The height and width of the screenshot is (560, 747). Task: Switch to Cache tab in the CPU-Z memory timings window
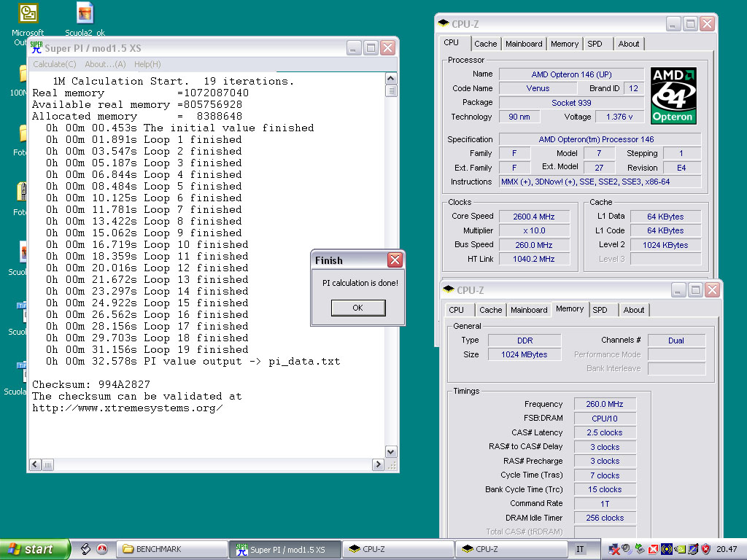coord(491,310)
